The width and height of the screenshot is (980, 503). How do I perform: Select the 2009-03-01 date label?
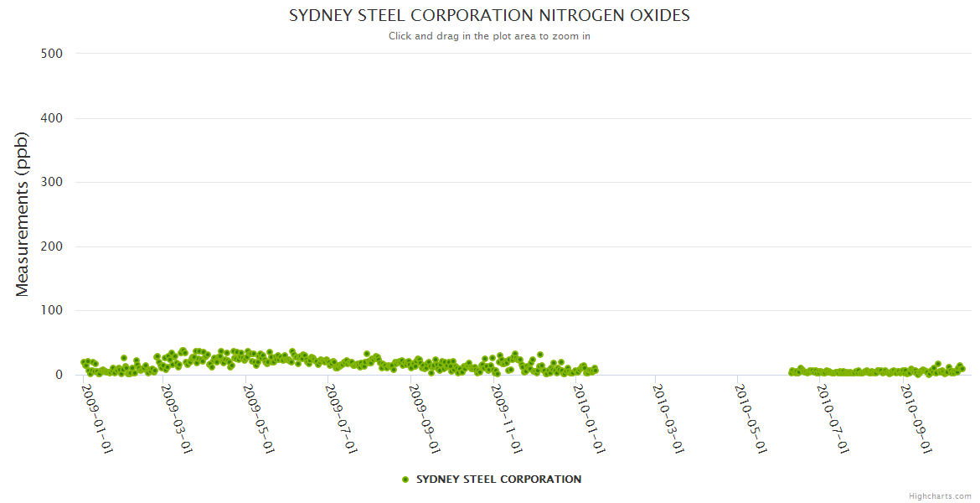coord(178,418)
